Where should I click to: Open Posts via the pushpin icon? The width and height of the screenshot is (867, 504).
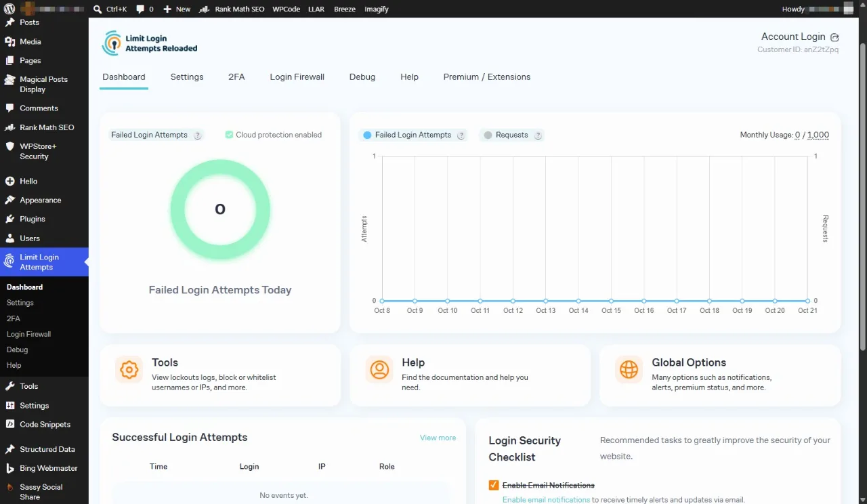click(9, 22)
